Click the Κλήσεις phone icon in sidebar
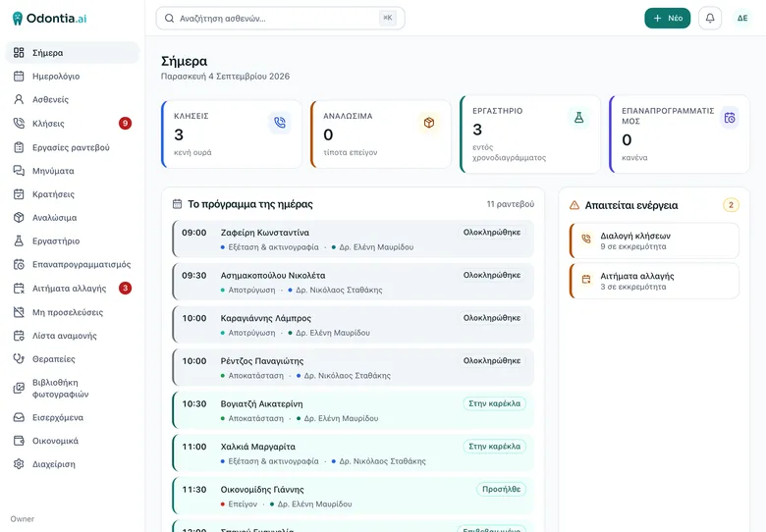Image resolution: width=766 pixels, height=532 pixels. 19,123
